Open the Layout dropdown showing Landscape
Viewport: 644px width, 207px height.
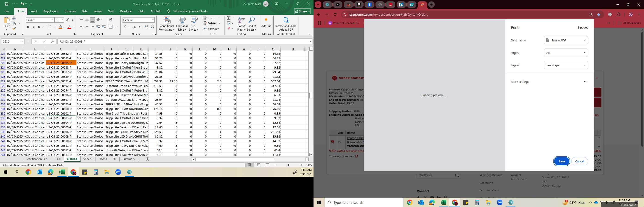pyautogui.click(x=566, y=65)
